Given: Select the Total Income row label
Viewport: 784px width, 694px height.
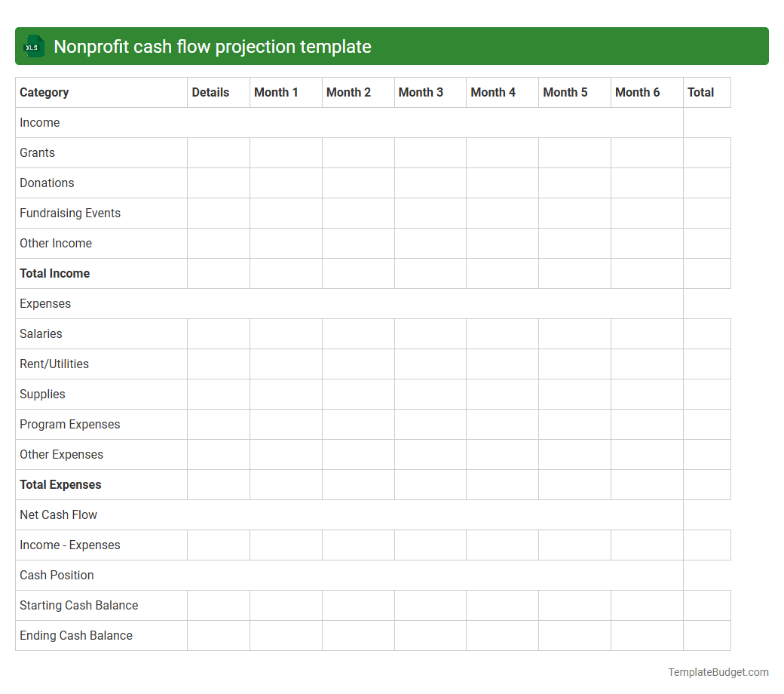Looking at the screenshot, I should coord(54,273).
